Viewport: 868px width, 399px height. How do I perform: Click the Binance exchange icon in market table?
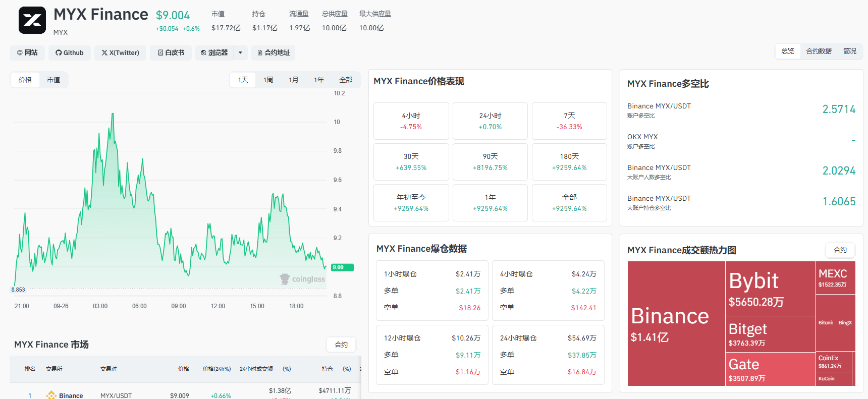[51, 395]
